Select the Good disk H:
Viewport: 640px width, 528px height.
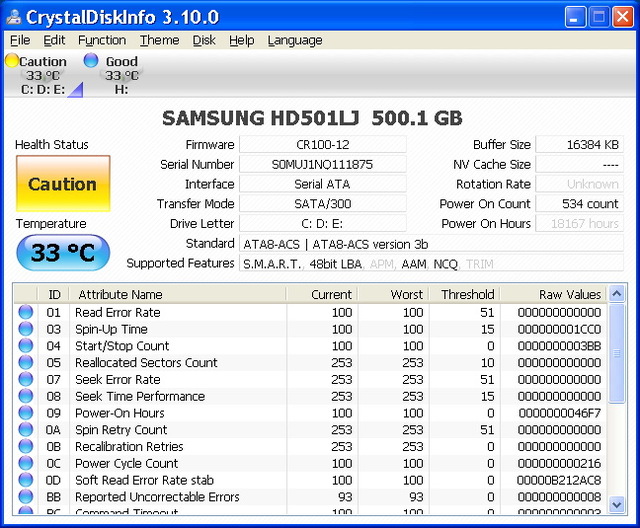pos(121,75)
